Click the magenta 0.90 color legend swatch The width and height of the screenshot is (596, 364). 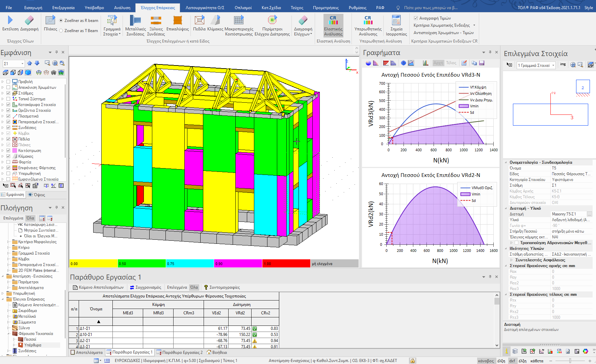[x=238, y=264]
